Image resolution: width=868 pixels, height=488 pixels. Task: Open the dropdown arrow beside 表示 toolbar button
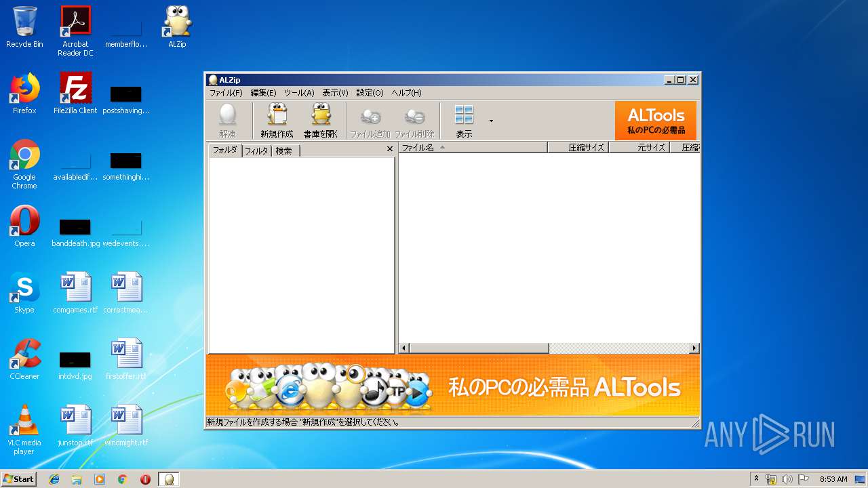491,121
